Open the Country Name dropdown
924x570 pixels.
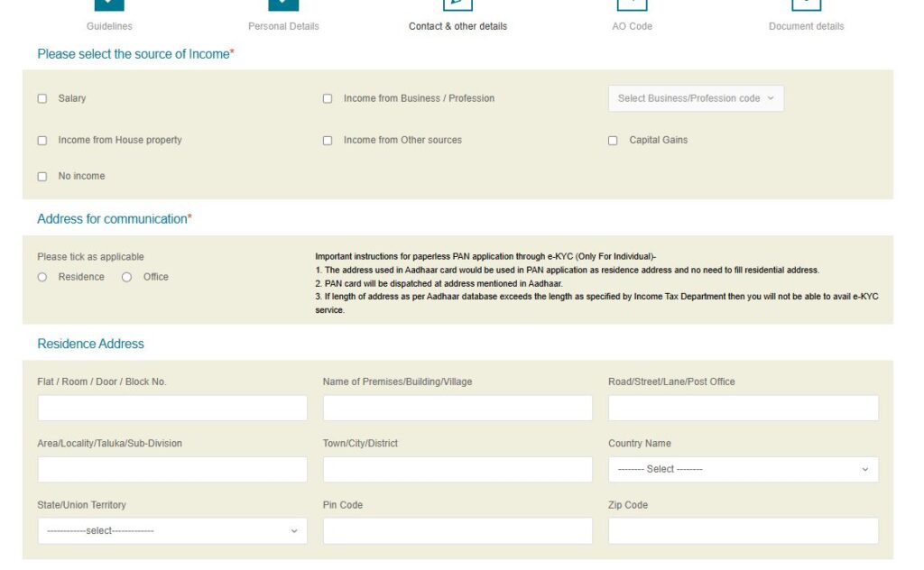(744, 469)
